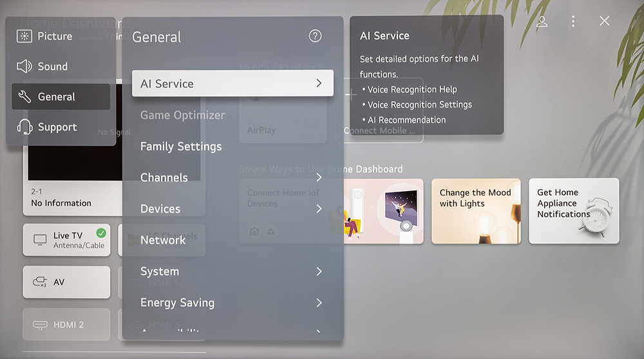Close the Home Dashboard with X

[604, 21]
